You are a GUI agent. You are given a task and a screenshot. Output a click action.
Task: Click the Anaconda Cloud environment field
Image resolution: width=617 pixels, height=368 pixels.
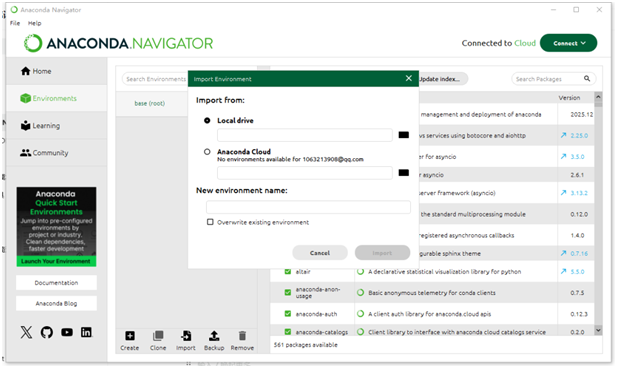click(305, 173)
